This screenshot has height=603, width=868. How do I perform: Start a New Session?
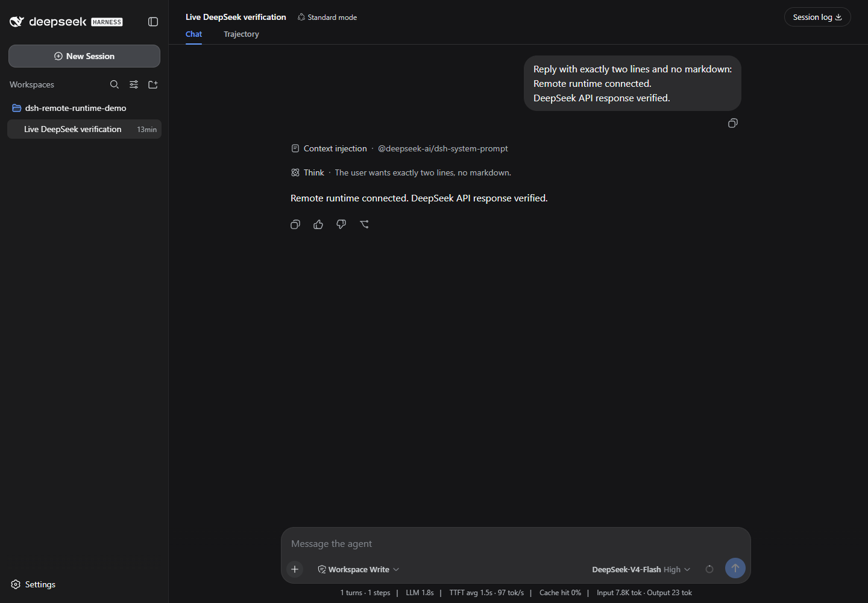click(84, 56)
